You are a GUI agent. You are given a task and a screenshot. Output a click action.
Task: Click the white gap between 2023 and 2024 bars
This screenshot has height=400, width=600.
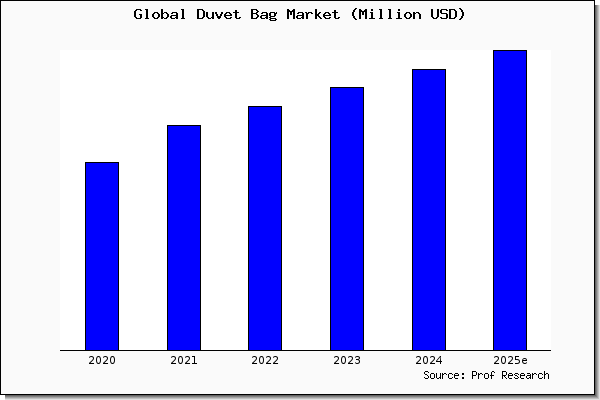[x=388, y=250]
